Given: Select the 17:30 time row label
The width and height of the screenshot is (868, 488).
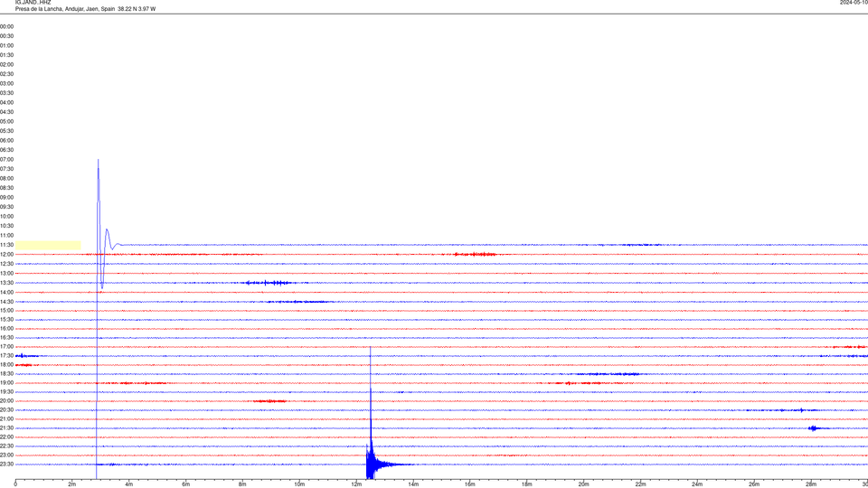Looking at the screenshot, I should tap(6, 356).
